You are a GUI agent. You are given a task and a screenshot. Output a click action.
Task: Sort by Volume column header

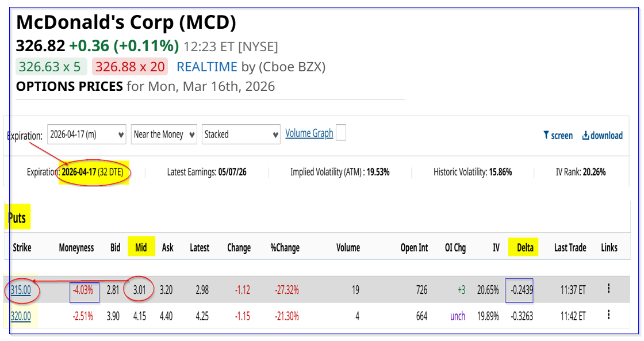click(x=348, y=248)
